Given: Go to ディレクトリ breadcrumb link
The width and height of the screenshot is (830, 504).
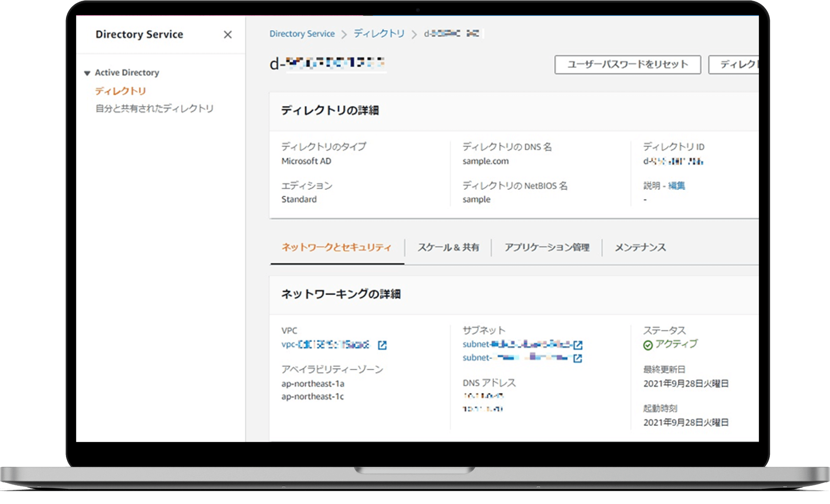Looking at the screenshot, I should point(379,34).
